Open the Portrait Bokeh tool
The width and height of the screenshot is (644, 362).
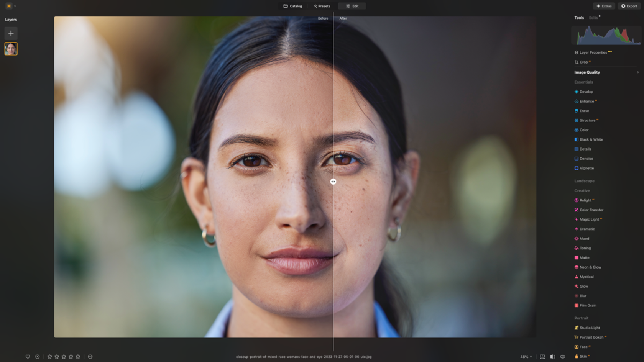[x=591, y=337]
